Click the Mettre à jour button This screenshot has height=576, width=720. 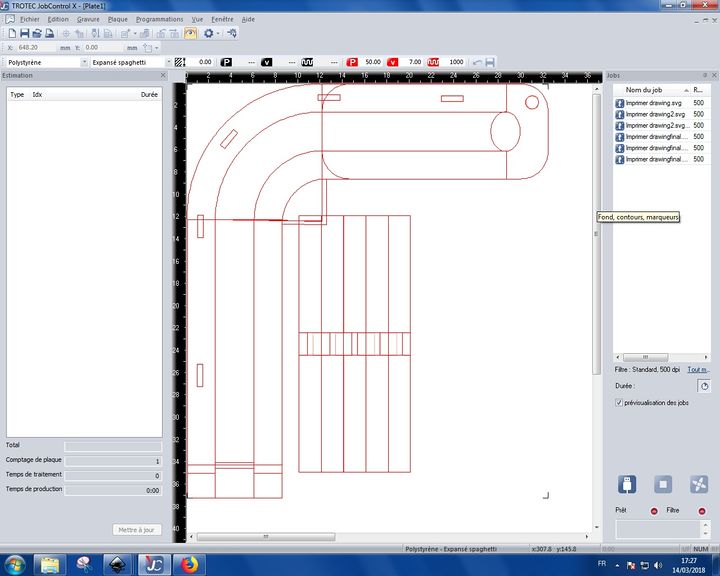click(135, 530)
